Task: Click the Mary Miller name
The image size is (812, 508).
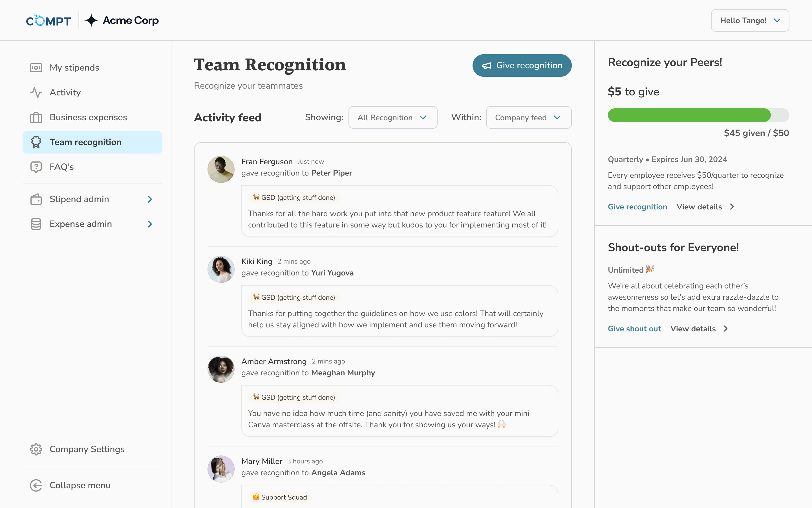Action: (x=262, y=461)
